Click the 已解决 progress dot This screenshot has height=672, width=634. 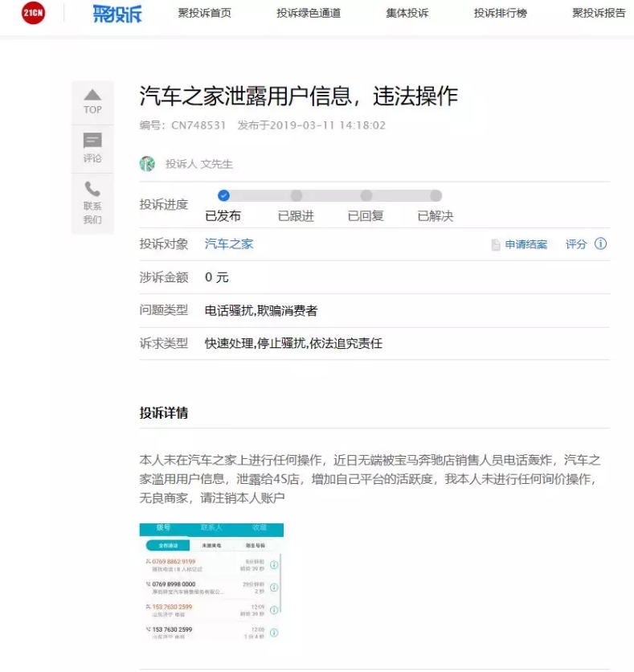pos(436,195)
